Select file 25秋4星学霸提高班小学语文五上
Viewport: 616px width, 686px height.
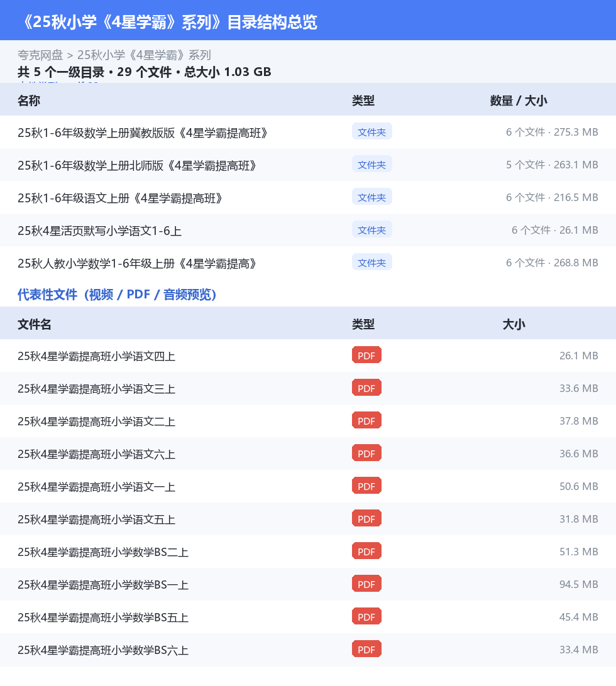point(96,520)
